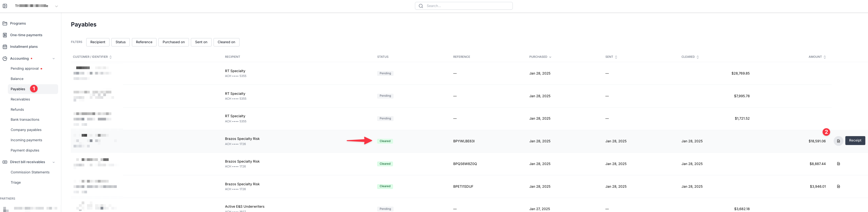Open Installment plans section

[x=24, y=47]
